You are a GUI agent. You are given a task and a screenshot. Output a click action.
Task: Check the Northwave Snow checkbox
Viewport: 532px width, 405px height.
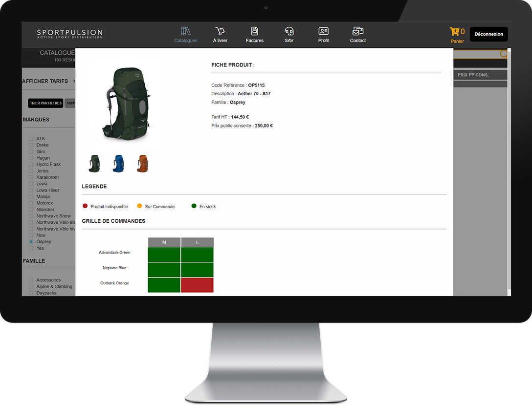31,216
